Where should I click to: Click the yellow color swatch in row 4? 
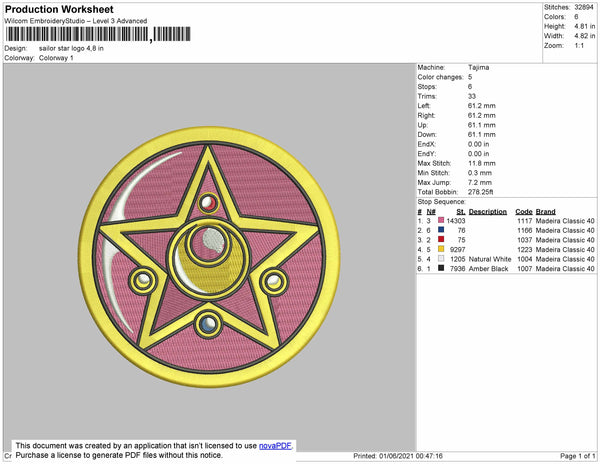tap(441, 249)
